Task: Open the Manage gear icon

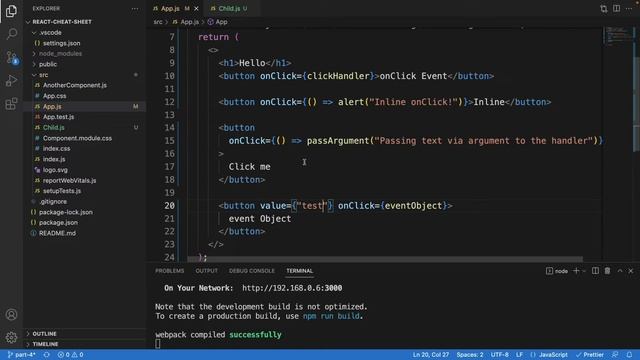Action: pyautogui.click(x=11, y=337)
